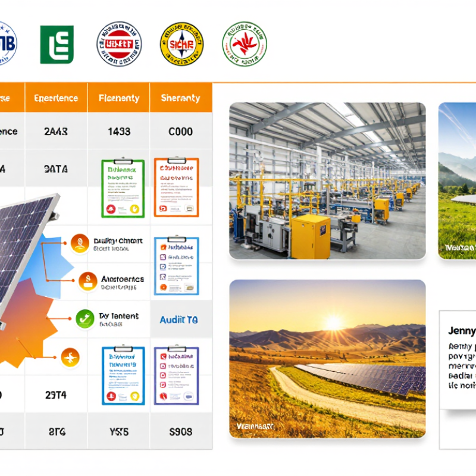Click the orange location pin circle icon
This screenshot has width=476, height=476.
click(x=80, y=243)
